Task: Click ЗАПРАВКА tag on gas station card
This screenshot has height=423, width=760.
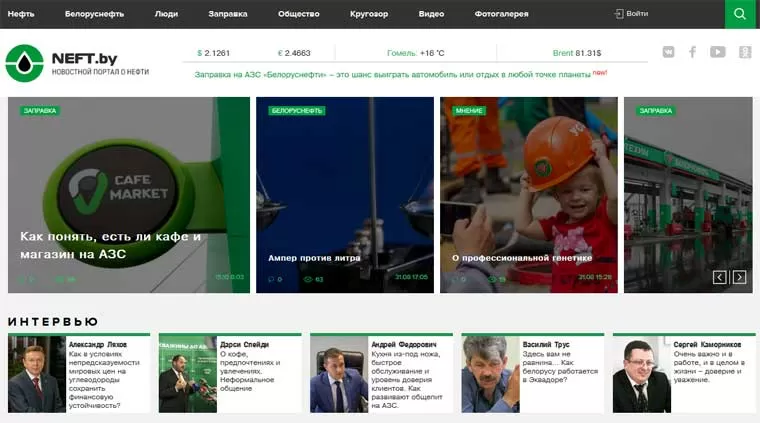Action: pyautogui.click(x=656, y=110)
